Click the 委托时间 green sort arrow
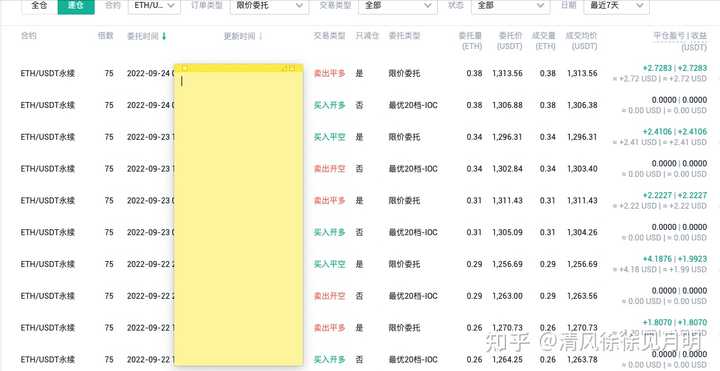This screenshot has width=720, height=371. click(164, 36)
